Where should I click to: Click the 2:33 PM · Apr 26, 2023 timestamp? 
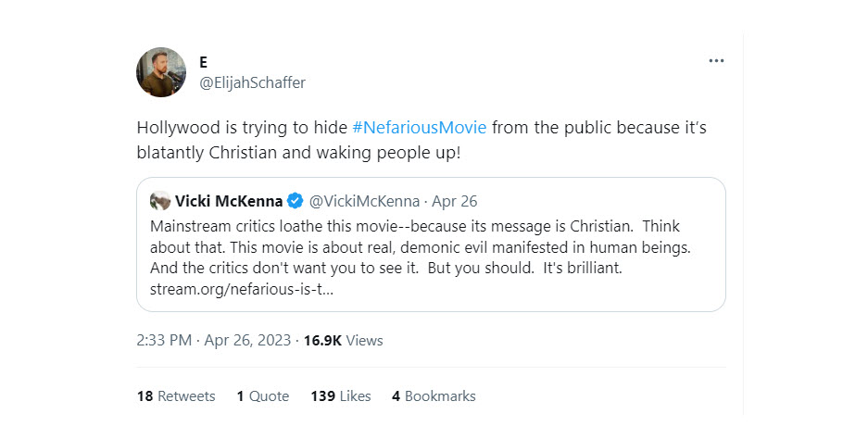(x=212, y=340)
